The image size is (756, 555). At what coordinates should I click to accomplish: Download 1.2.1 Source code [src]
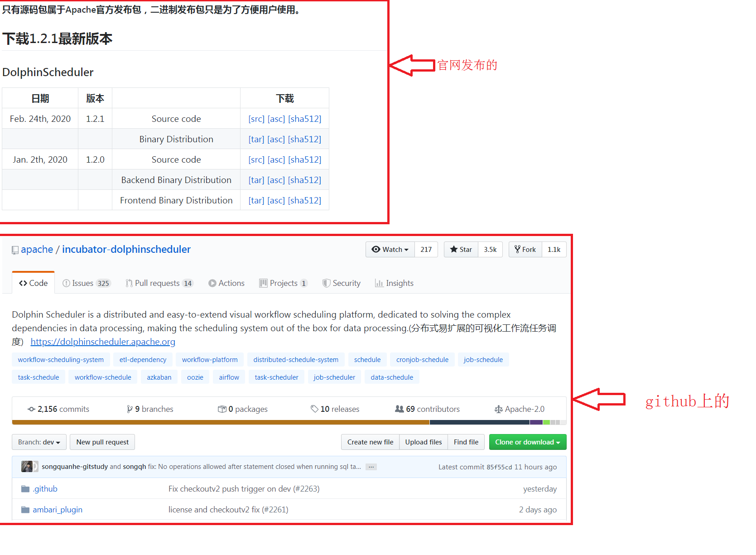pyautogui.click(x=256, y=119)
